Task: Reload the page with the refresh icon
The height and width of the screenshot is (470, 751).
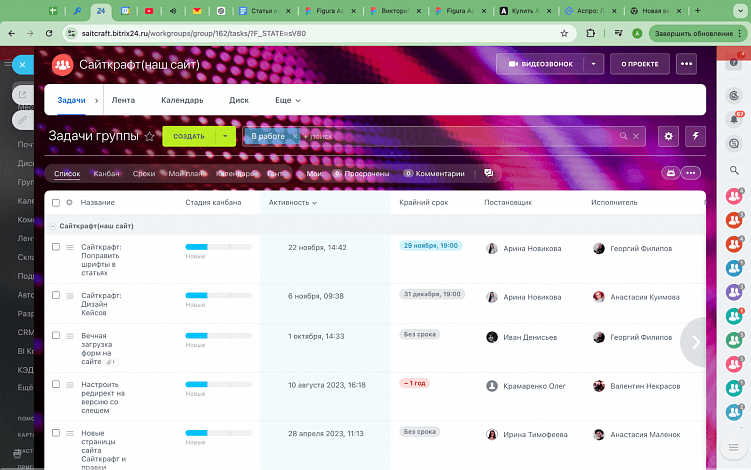Action: pos(49,33)
